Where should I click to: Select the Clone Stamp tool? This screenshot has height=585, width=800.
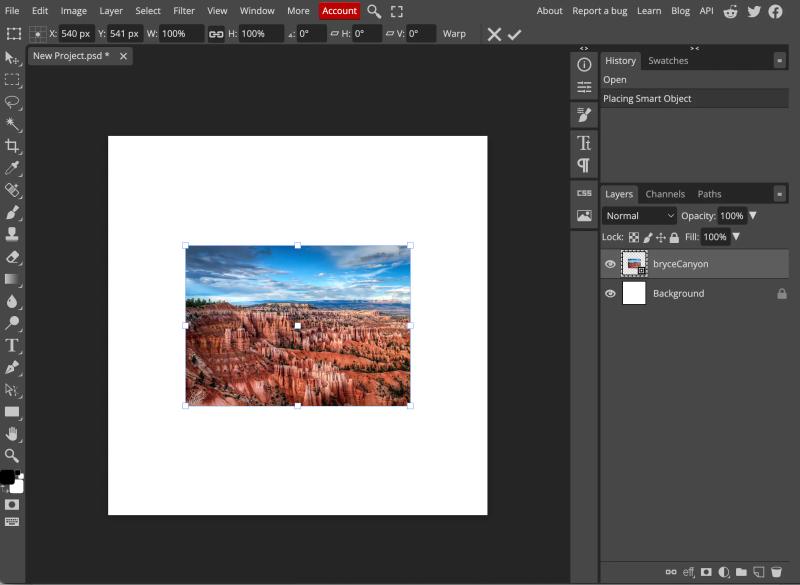click(12, 234)
